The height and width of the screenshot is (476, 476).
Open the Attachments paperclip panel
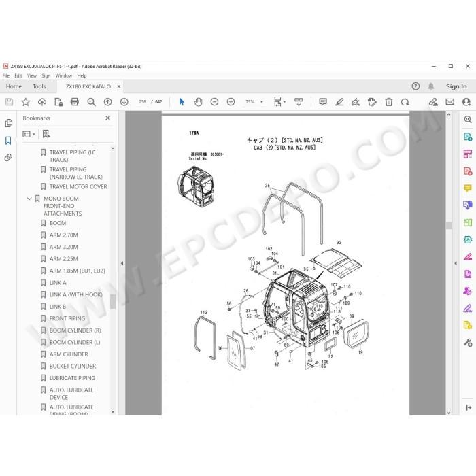(8, 157)
